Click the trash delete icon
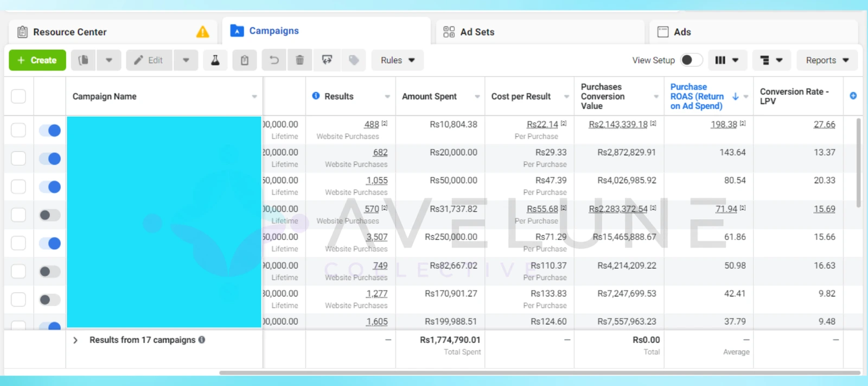868x386 pixels. (x=299, y=60)
